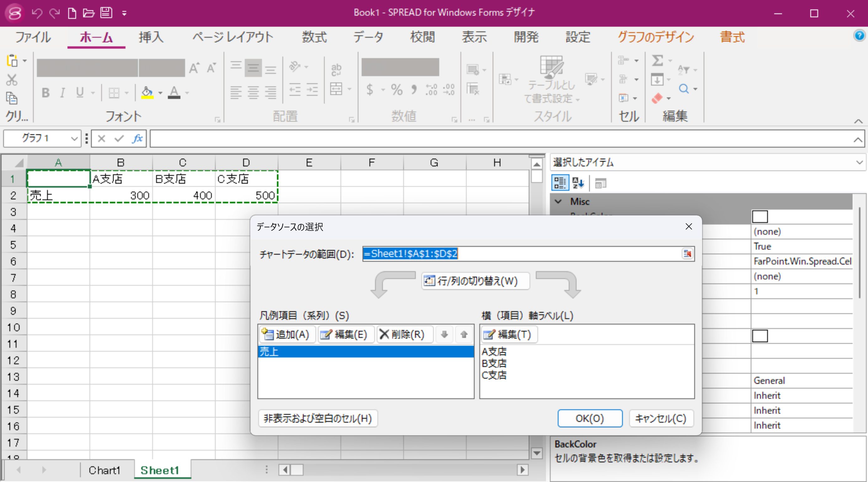Viewport: 868px width, 482px height.
Task: Click the キャンセル(C) button
Action: point(661,419)
